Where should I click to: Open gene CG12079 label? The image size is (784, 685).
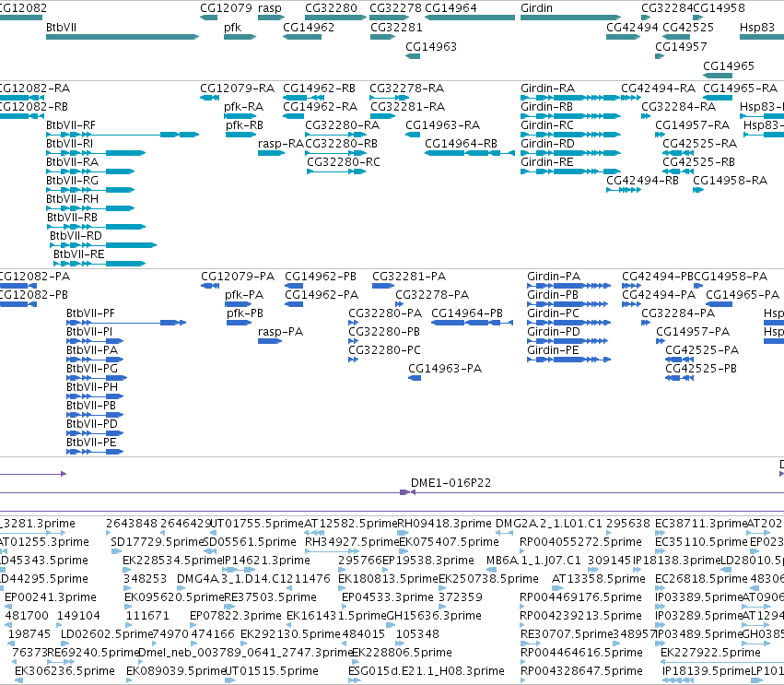(226, 8)
